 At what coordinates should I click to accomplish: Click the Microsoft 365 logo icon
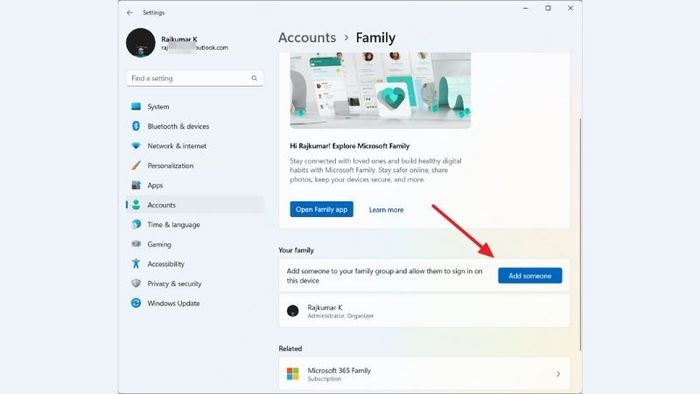pyautogui.click(x=293, y=373)
